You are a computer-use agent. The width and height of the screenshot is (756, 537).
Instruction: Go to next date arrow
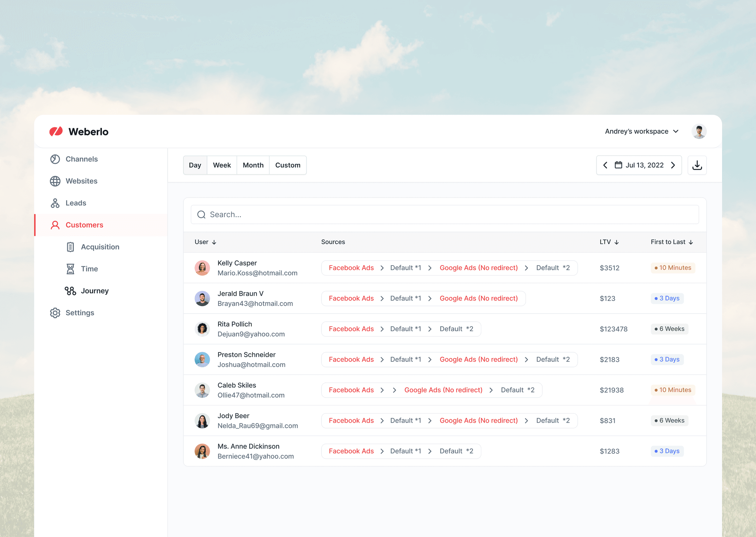[x=673, y=165]
